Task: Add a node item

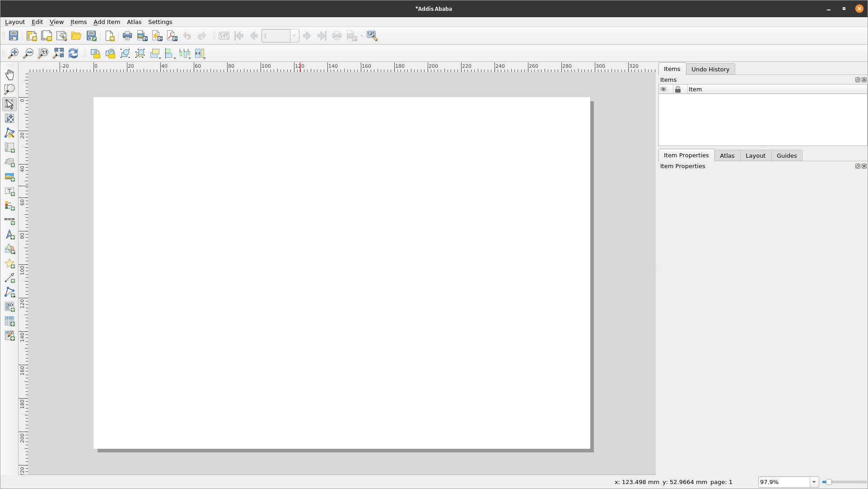Action: (9, 292)
